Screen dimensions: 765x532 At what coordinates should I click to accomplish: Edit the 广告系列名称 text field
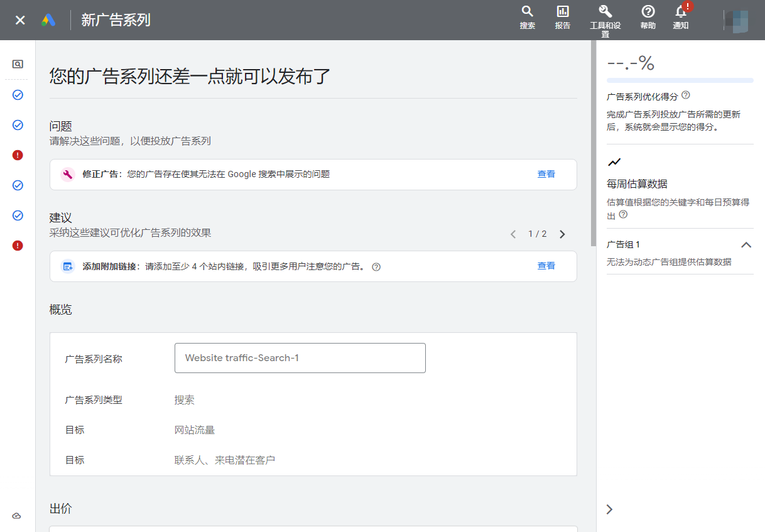300,358
